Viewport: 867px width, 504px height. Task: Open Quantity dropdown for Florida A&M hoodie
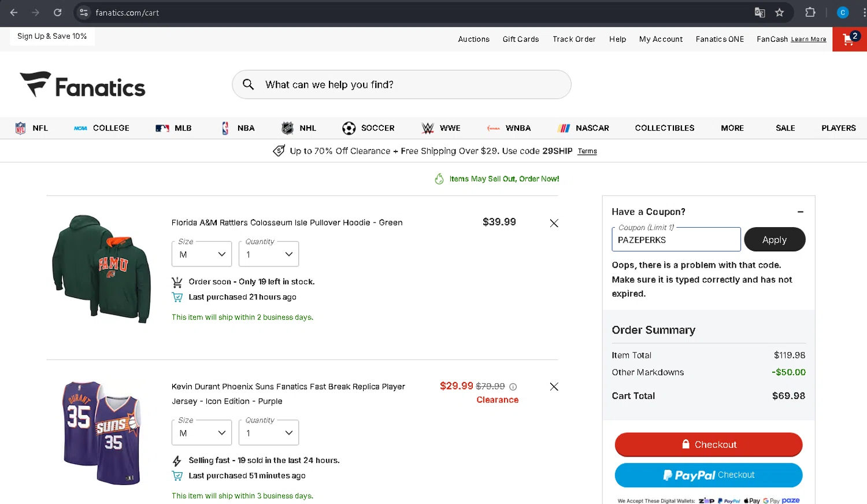(269, 254)
